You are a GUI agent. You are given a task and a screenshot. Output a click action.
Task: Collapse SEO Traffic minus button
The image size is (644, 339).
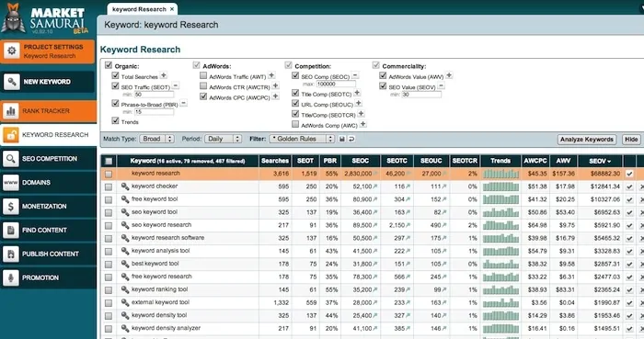(x=176, y=86)
